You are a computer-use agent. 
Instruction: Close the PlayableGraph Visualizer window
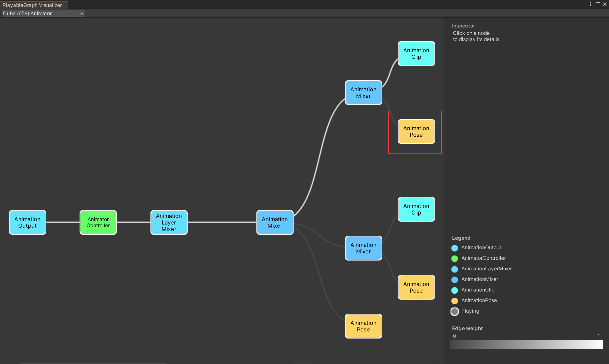coord(605,4)
